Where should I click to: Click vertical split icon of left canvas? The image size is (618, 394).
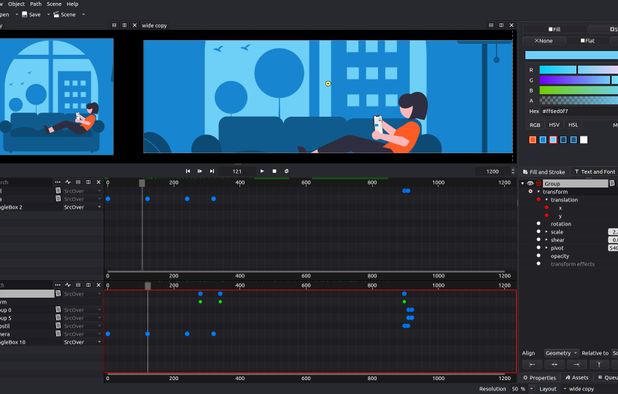pos(114,25)
